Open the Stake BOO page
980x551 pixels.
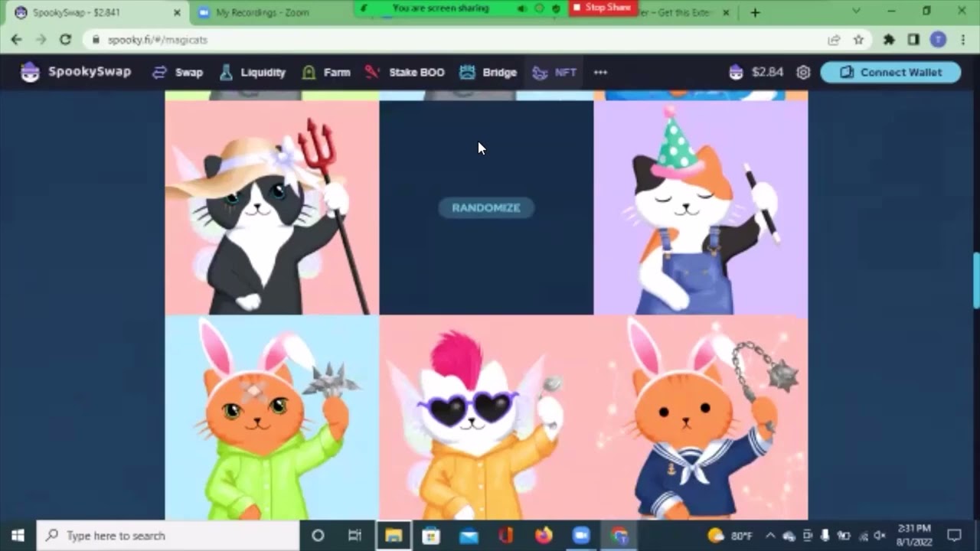tap(405, 73)
